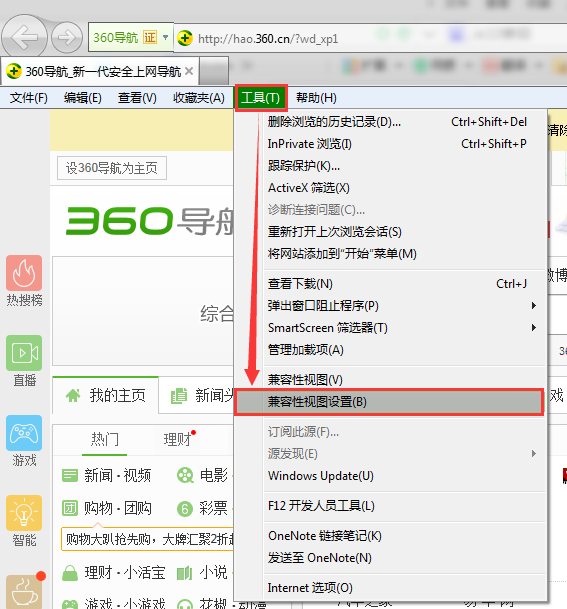Click the 360导航 证 certificate badge
567x609 pixels.
click(x=150, y=38)
